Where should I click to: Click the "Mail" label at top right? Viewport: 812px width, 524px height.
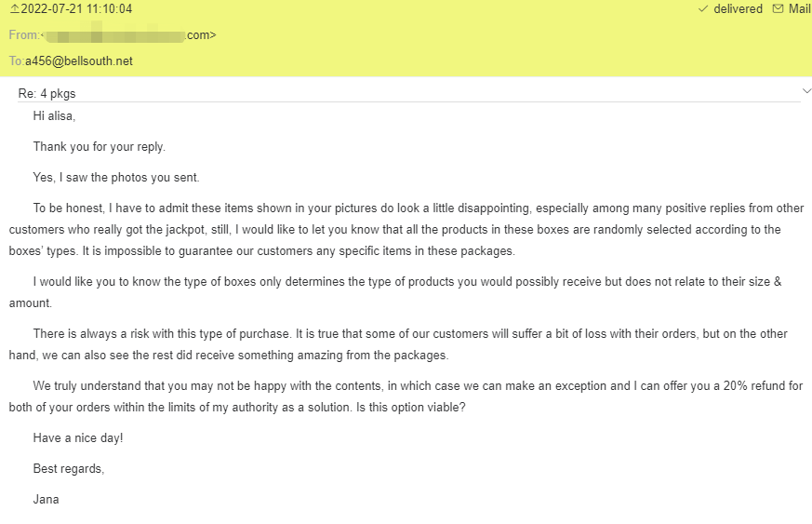pyautogui.click(x=799, y=9)
